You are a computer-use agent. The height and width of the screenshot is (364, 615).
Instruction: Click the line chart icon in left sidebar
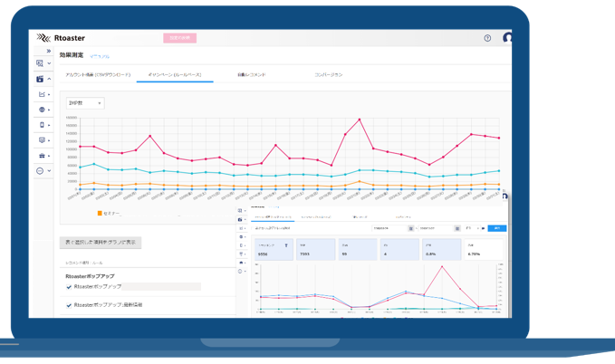pyautogui.click(x=42, y=94)
